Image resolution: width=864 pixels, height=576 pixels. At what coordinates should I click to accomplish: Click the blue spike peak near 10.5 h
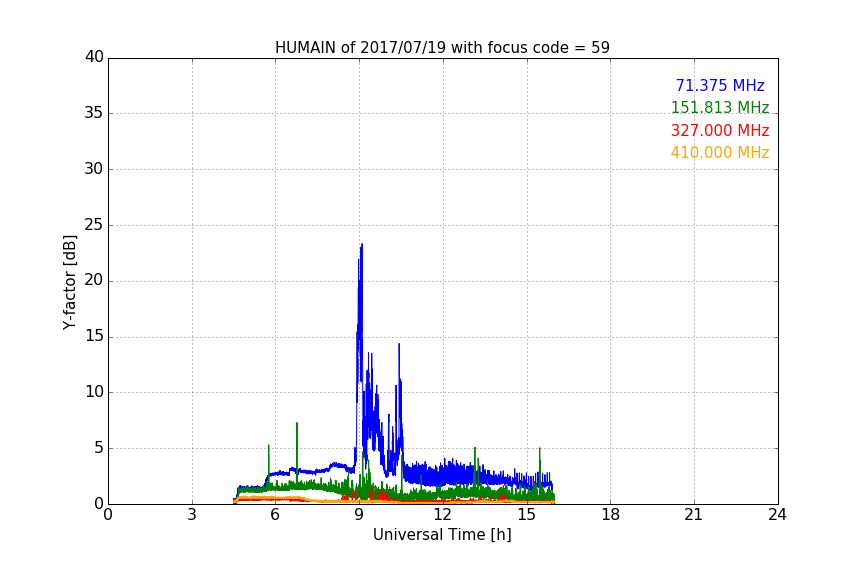coord(399,344)
